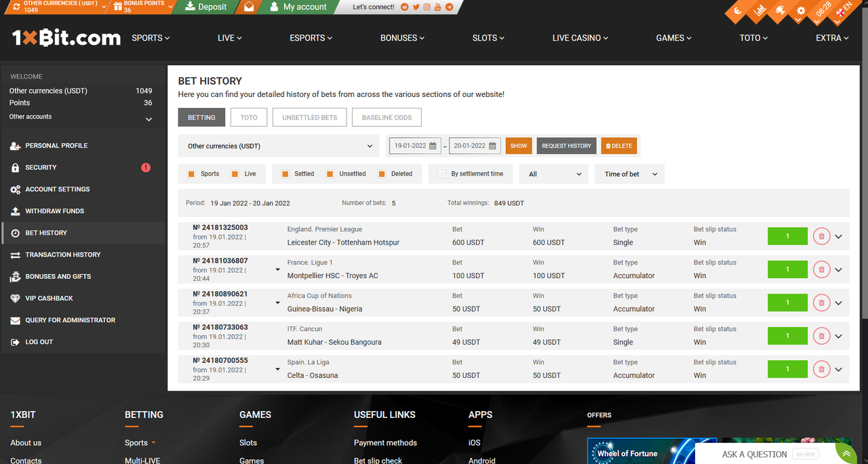The width and height of the screenshot is (868, 464).
Task: Open the All filter dropdown
Action: (554, 174)
